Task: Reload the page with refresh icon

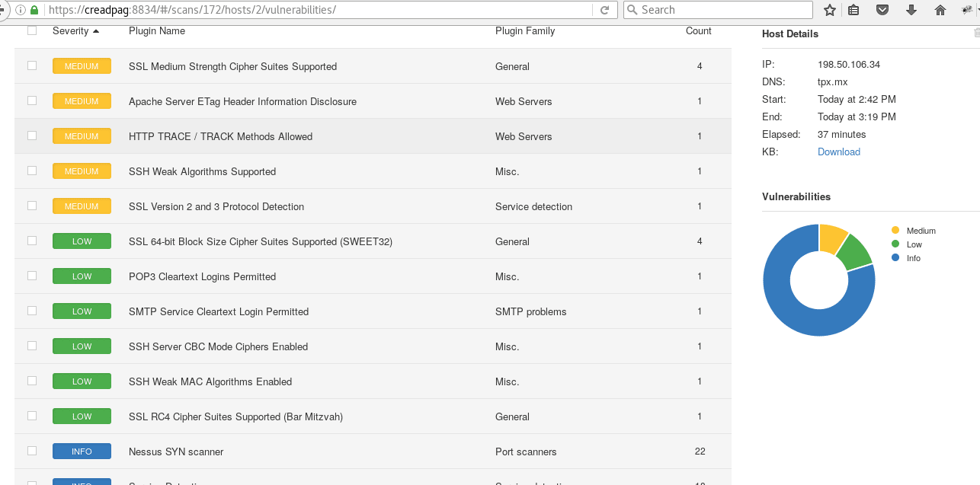Action: click(604, 10)
